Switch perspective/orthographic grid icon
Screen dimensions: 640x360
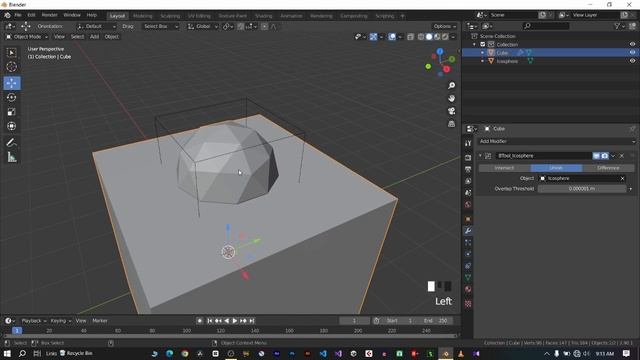coord(451,124)
